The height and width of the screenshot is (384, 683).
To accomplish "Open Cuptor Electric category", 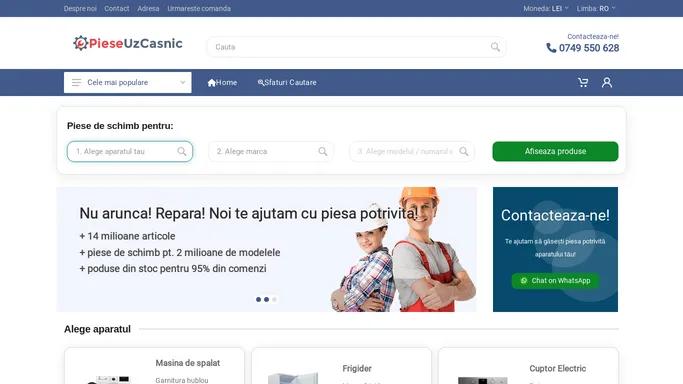I will click(x=558, y=368).
